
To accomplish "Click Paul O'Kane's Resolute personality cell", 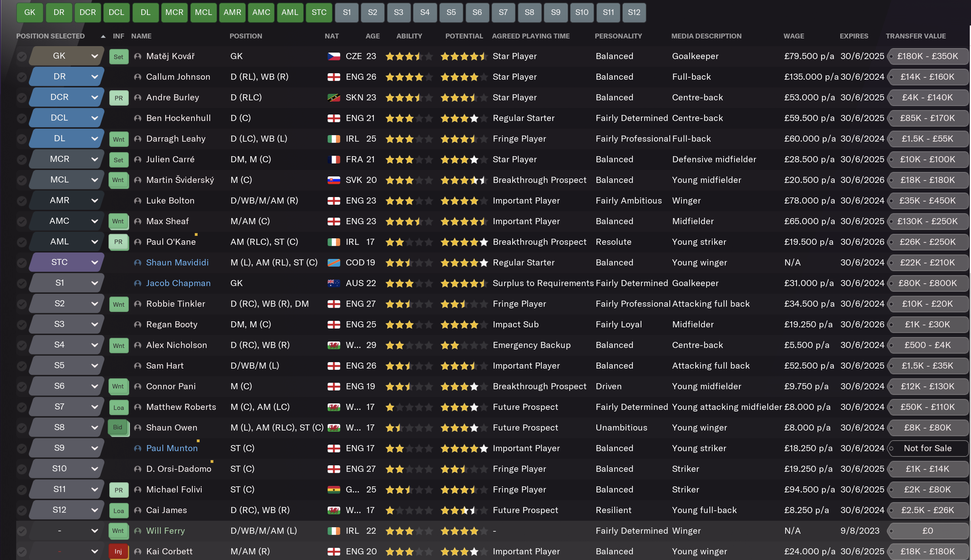I will click(x=613, y=242).
